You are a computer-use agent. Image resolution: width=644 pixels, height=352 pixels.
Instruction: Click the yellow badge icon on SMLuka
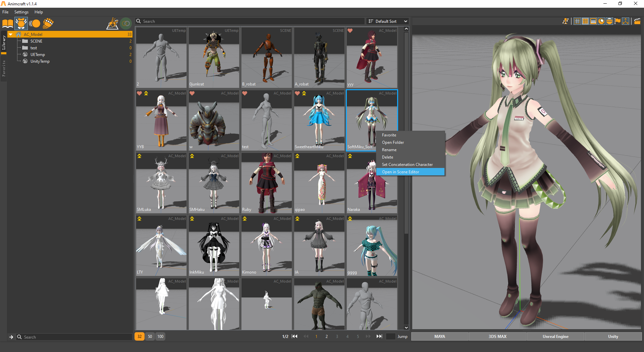point(140,156)
